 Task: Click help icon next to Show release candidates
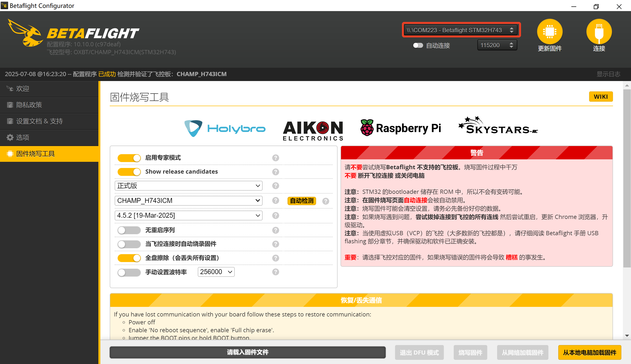coord(276,172)
